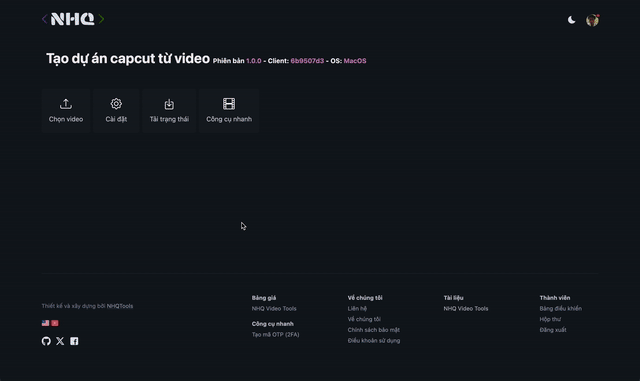Open NHQ Video Tools under Tài liệu
This screenshot has width=640, height=381.
tap(466, 308)
